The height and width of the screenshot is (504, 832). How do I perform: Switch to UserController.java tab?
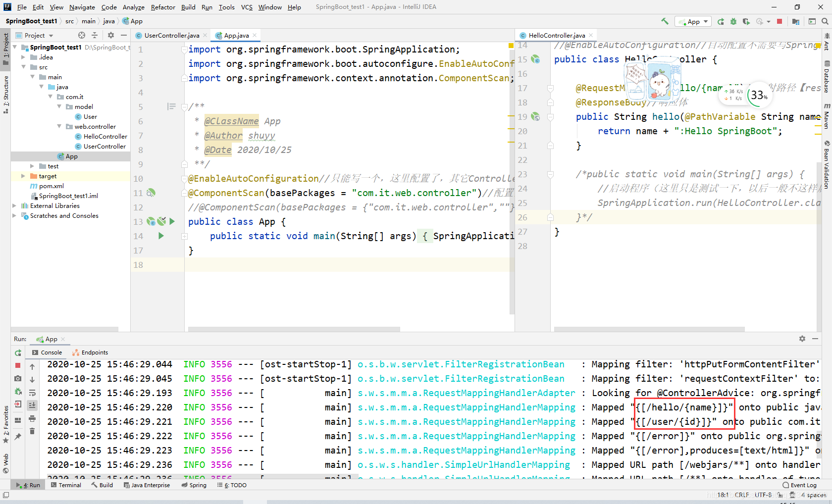pyautogui.click(x=171, y=35)
